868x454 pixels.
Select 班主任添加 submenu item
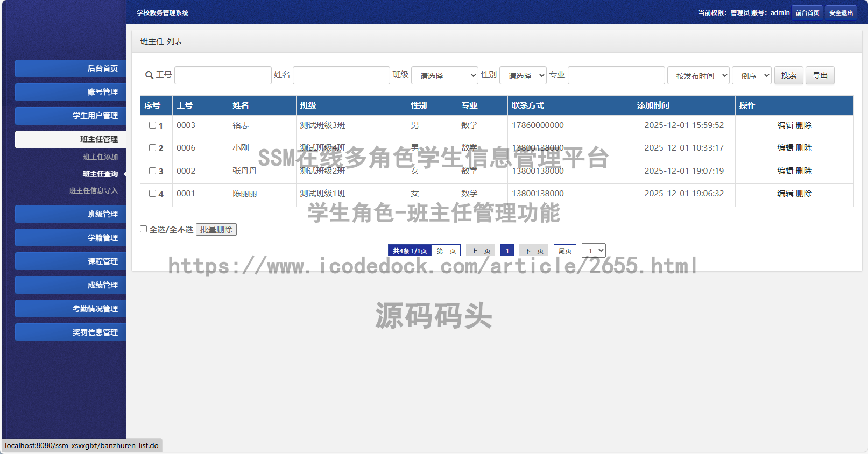[100, 157]
